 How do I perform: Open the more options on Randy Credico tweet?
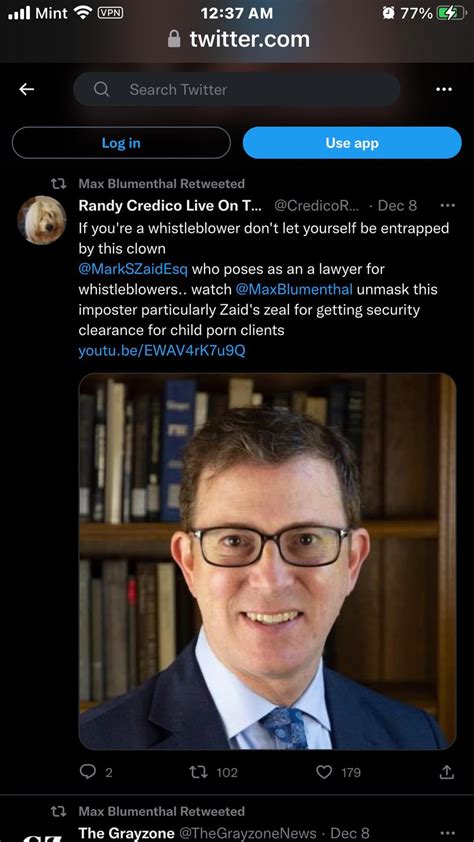447,206
